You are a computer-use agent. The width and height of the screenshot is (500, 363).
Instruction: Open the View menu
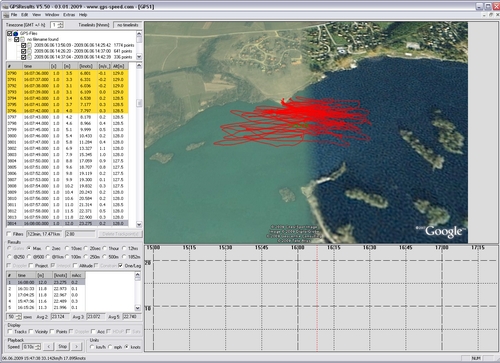pos(36,15)
